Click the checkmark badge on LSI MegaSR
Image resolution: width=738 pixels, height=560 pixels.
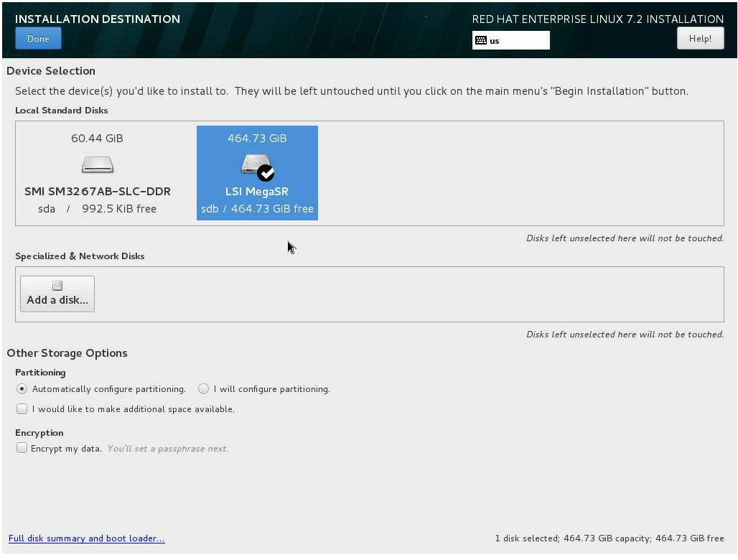click(x=266, y=173)
